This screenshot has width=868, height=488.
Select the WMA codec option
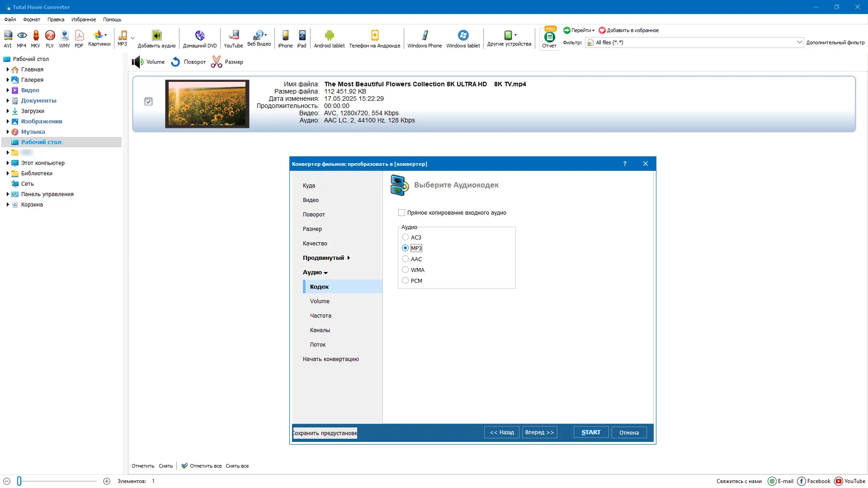click(x=405, y=270)
